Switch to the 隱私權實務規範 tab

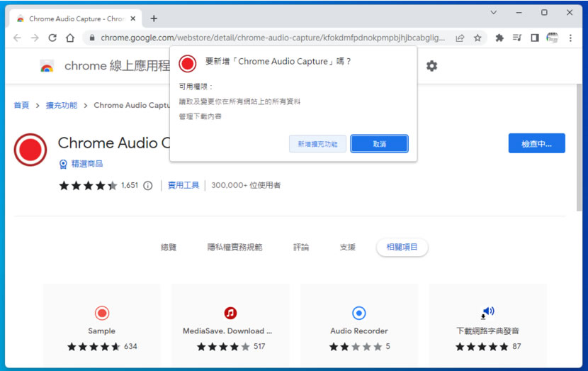pos(234,247)
